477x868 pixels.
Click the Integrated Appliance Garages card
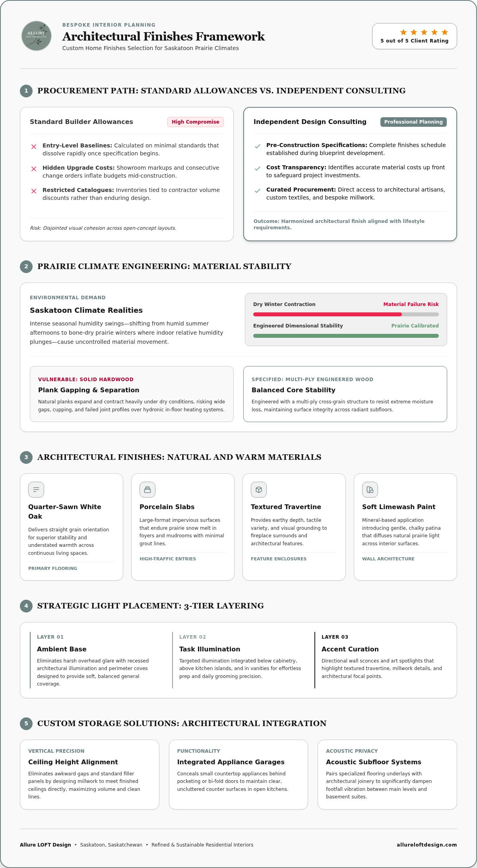[x=238, y=774]
